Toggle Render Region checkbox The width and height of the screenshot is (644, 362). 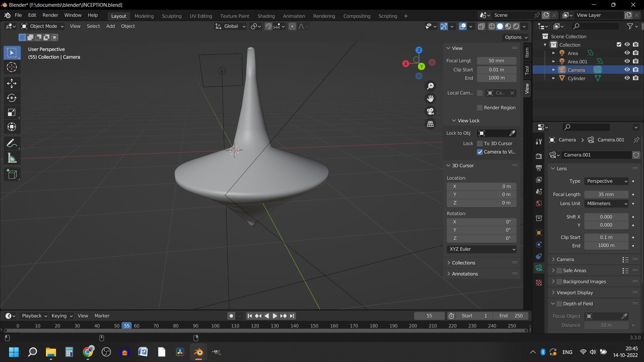(x=480, y=108)
